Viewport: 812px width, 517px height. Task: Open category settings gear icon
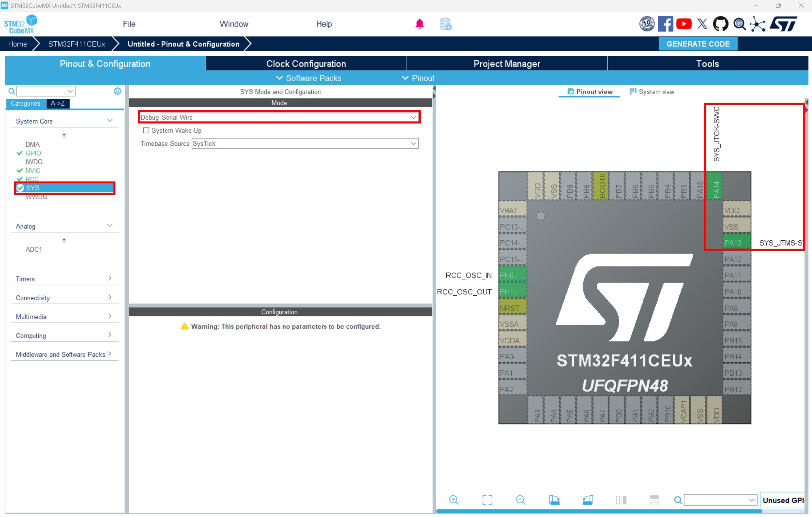pos(117,91)
